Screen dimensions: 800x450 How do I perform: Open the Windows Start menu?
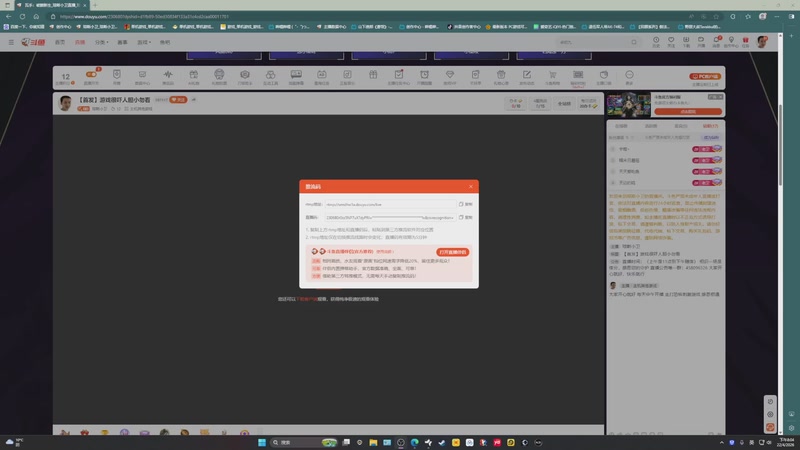tap(262, 442)
